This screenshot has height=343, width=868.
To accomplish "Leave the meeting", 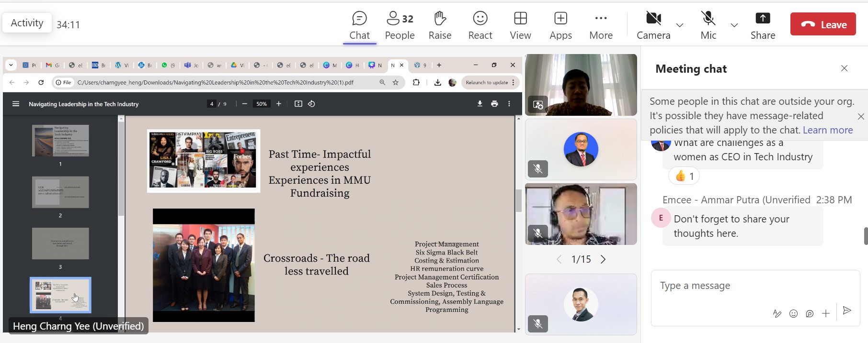I will 823,24.
